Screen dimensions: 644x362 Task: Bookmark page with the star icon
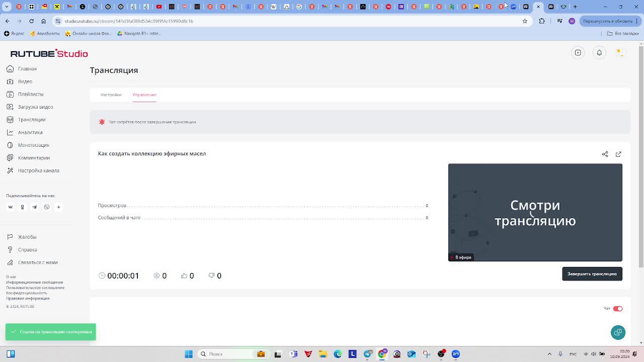coord(525,21)
